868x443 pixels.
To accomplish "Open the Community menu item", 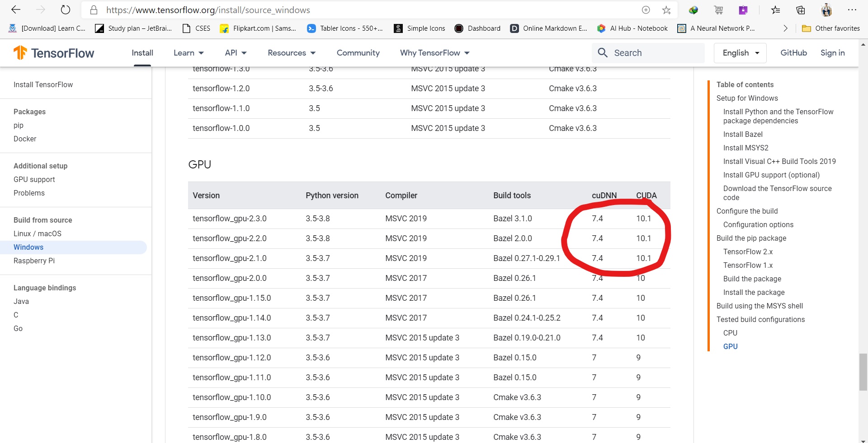I will (x=358, y=53).
